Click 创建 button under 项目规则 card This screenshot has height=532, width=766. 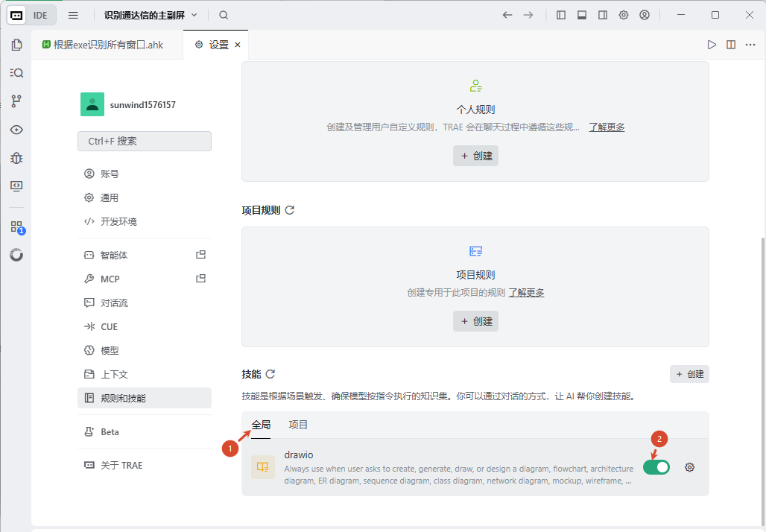coord(476,321)
